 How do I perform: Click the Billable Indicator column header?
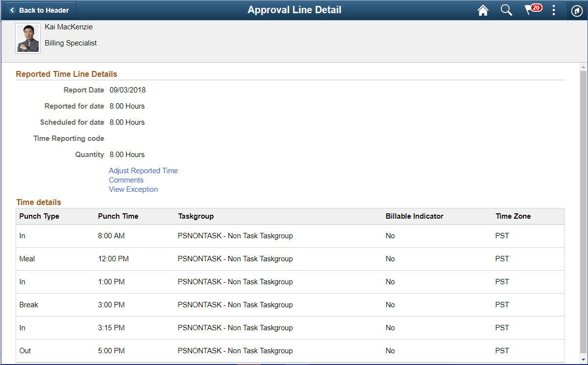pos(414,216)
